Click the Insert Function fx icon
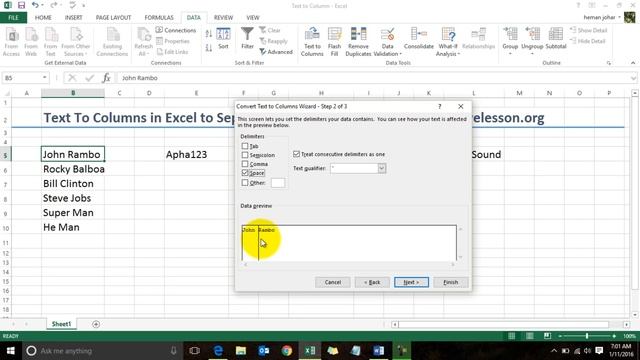640x360 pixels. pyautogui.click(x=106, y=78)
